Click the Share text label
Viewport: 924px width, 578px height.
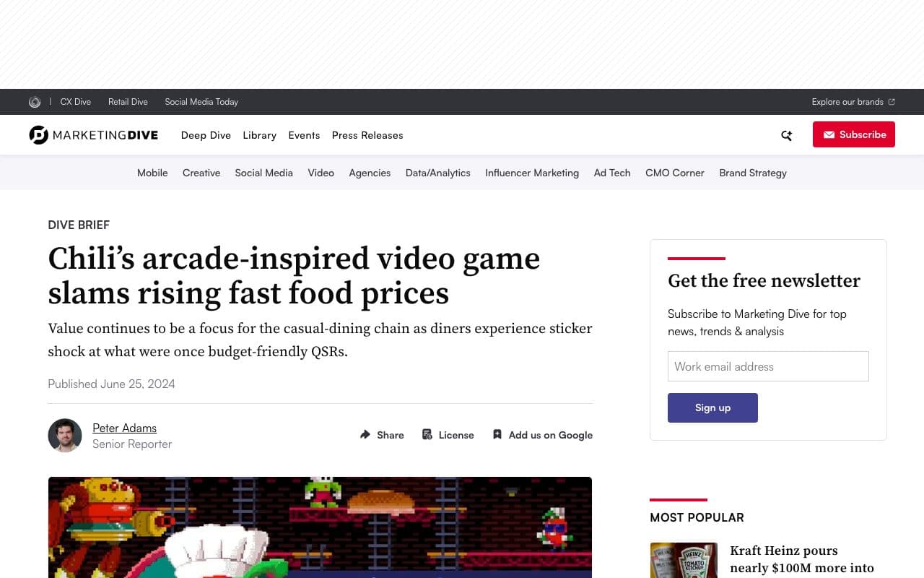(391, 435)
